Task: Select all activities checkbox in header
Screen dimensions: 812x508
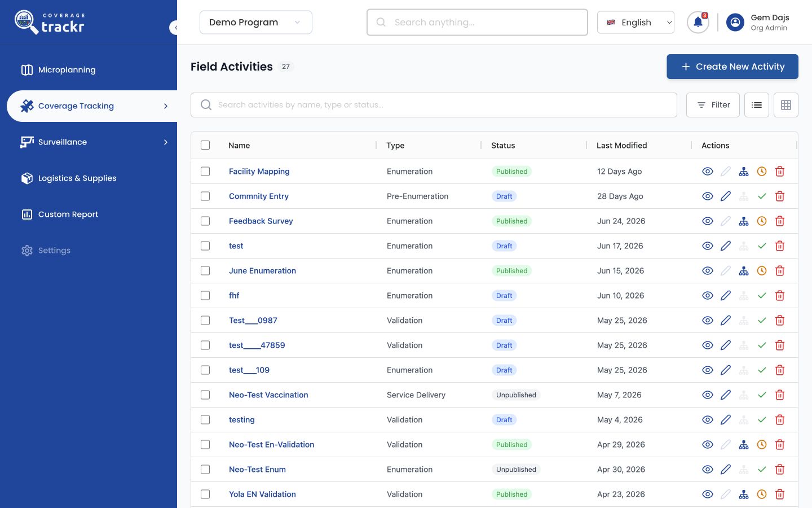Action: pos(205,145)
